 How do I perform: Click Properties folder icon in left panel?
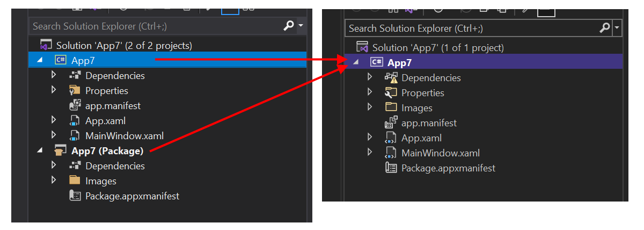[75, 91]
